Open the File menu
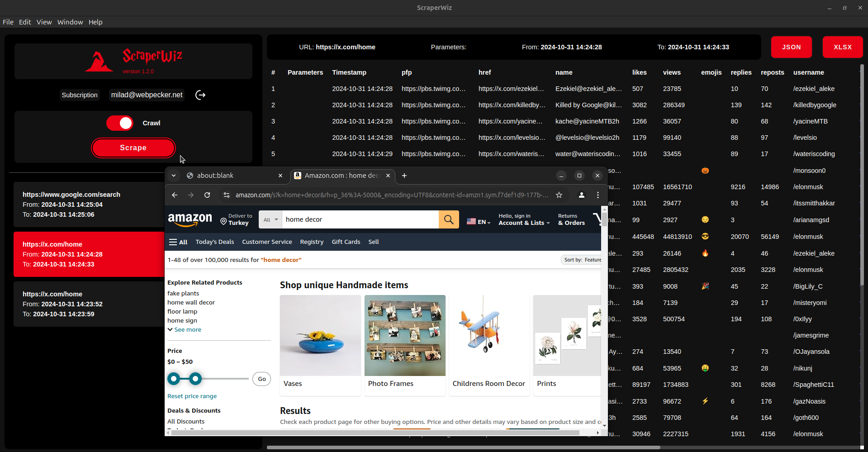868x452 pixels. [x=8, y=22]
